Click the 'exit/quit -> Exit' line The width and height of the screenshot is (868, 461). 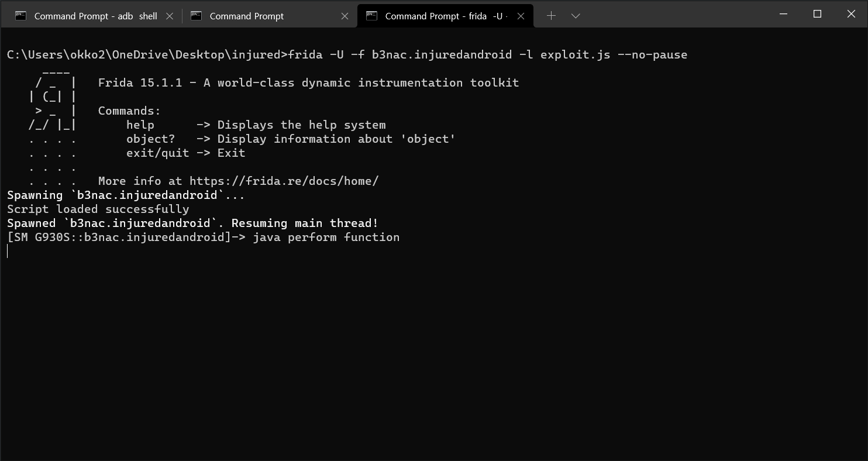click(185, 153)
